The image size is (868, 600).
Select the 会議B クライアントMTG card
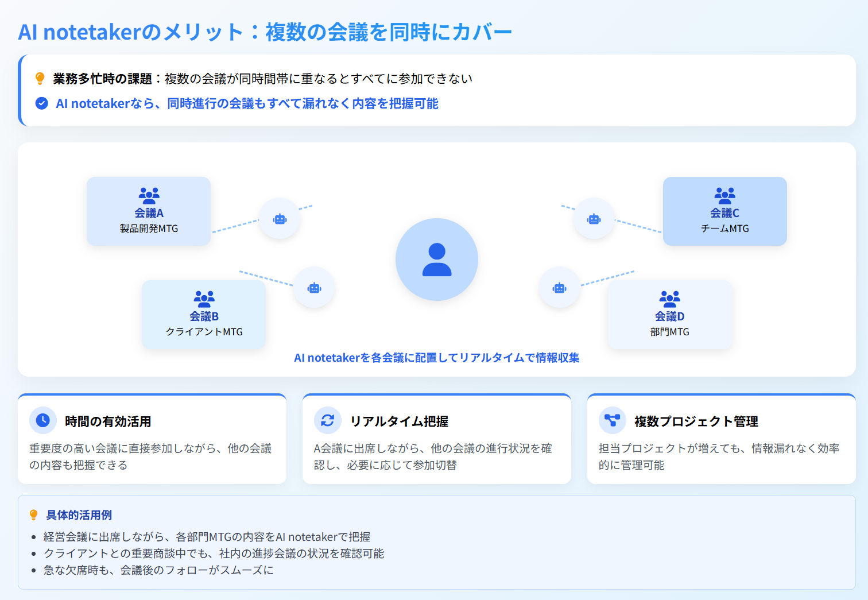coord(204,315)
